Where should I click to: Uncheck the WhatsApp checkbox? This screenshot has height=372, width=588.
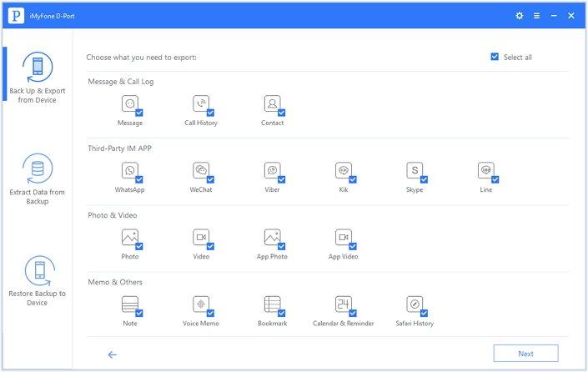(139, 179)
